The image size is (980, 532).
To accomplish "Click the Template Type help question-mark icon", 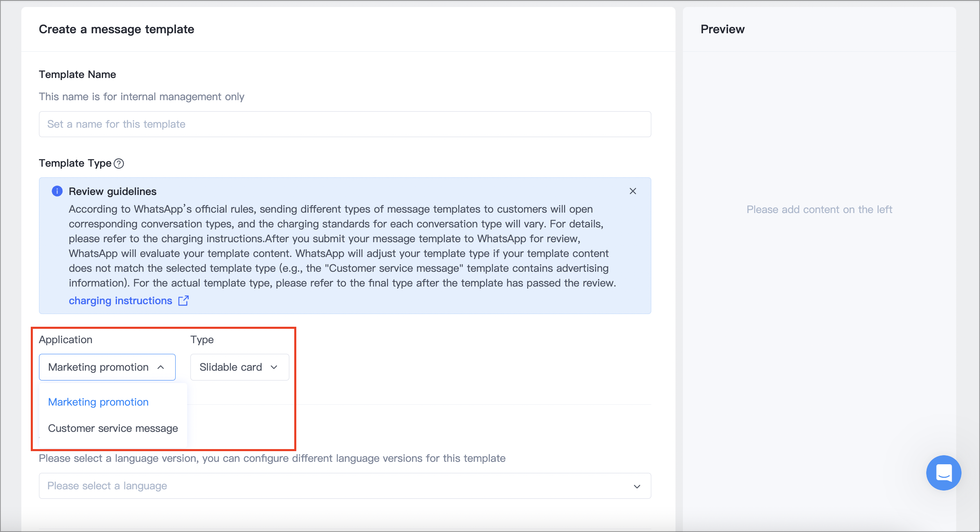I will pyautogui.click(x=119, y=163).
